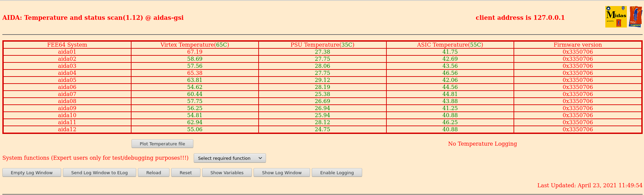The image size is (644, 195).
Task: Click ASIC temperature value 41.25
Action: click(450, 108)
